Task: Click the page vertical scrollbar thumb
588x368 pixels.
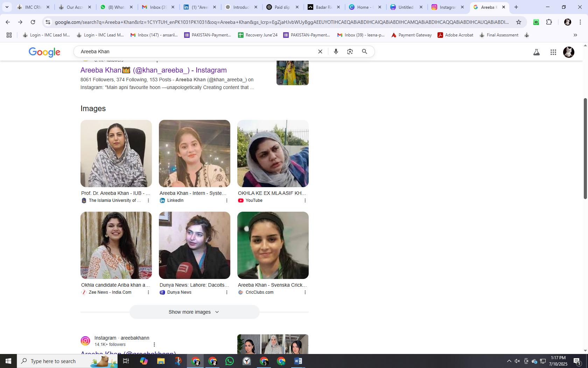Action: [585, 149]
